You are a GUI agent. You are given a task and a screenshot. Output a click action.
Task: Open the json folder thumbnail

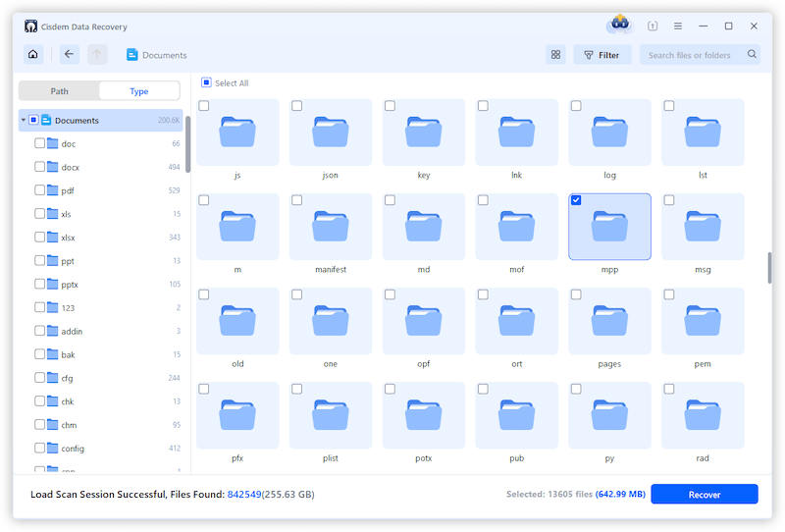click(331, 133)
